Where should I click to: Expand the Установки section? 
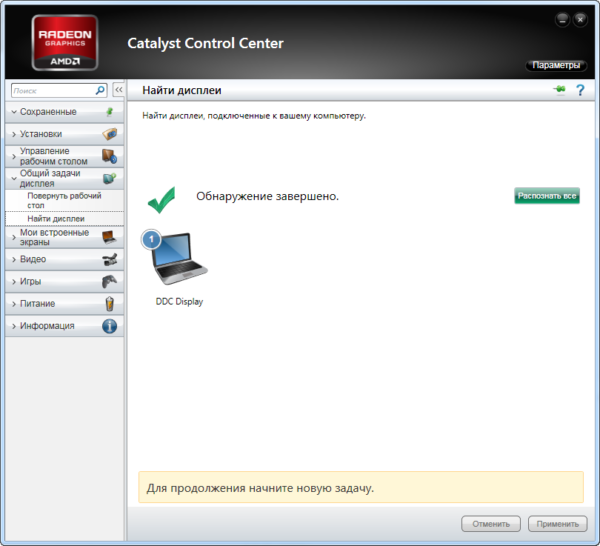14,134
